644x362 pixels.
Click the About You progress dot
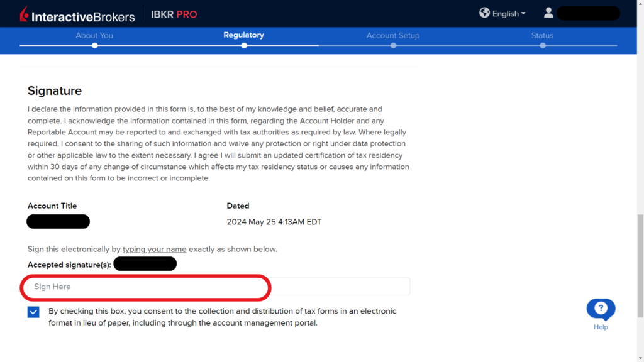pos(95,45)
